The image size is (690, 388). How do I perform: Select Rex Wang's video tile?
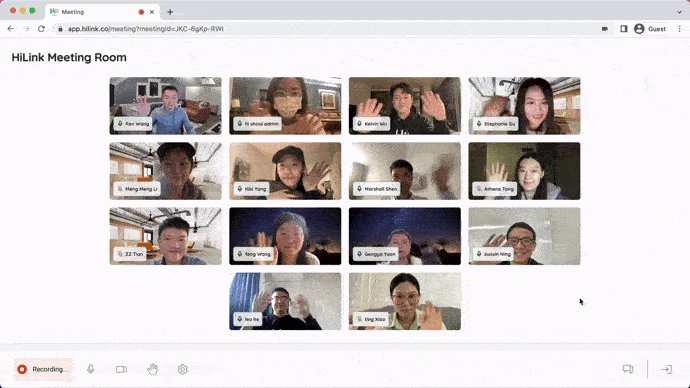point(165,106)
